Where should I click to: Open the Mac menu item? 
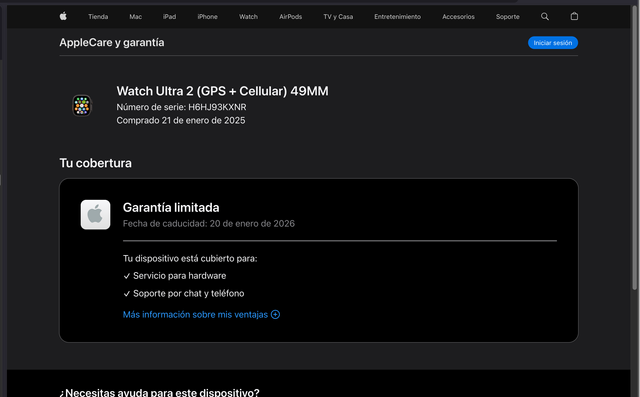tap(136, 17)
